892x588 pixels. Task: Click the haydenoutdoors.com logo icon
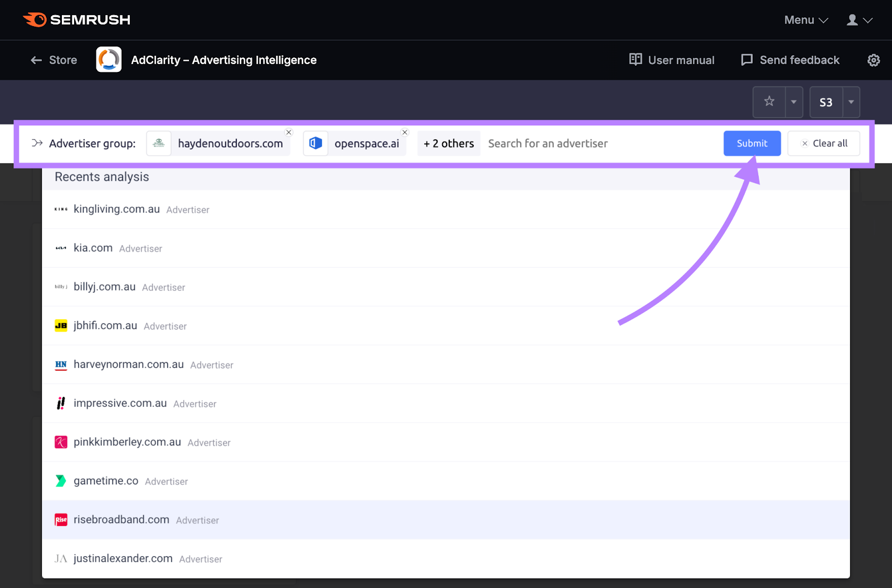click(159, 144)
